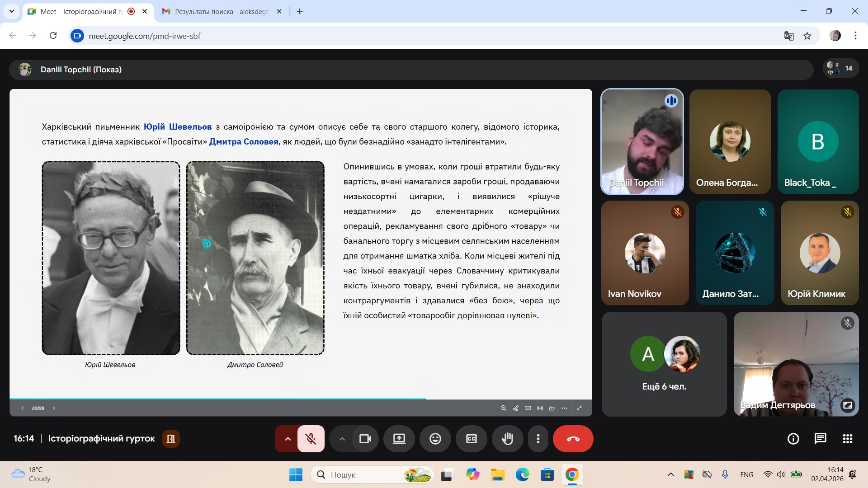Open more options three-dot menu
The width and height of the screenshot is (868, 488).
(538, 439)
